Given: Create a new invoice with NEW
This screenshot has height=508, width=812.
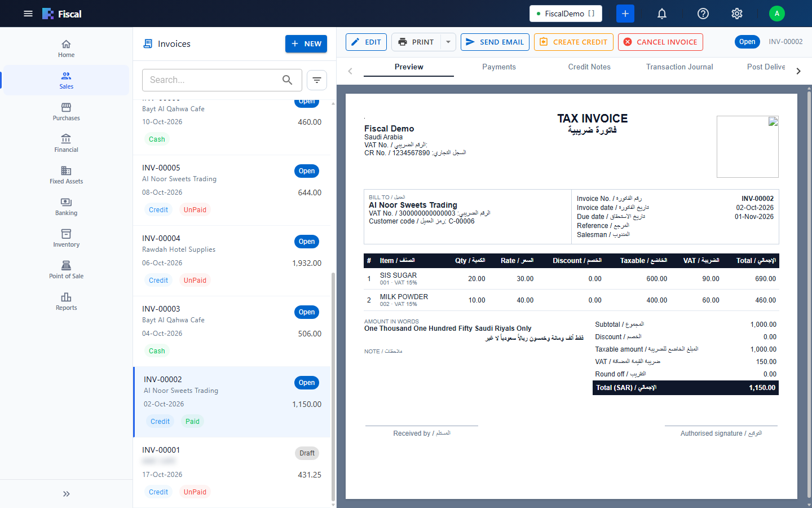Looking at the screenshot, I should [306, 43].
